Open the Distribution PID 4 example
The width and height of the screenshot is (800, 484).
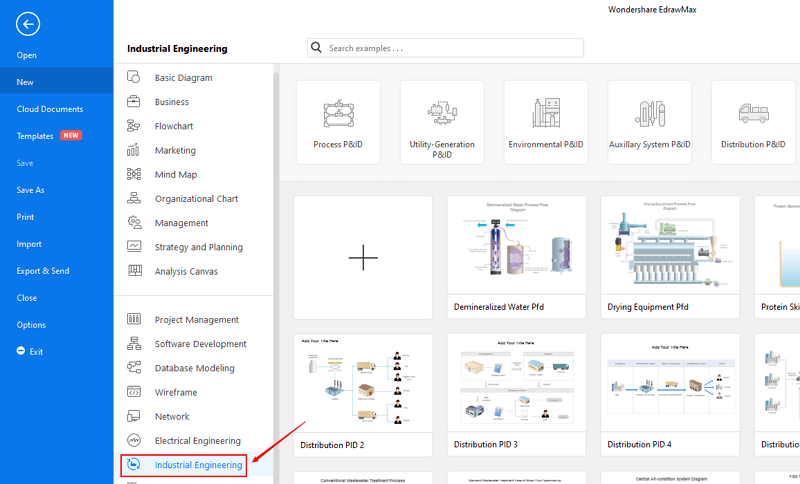point(670,395)
